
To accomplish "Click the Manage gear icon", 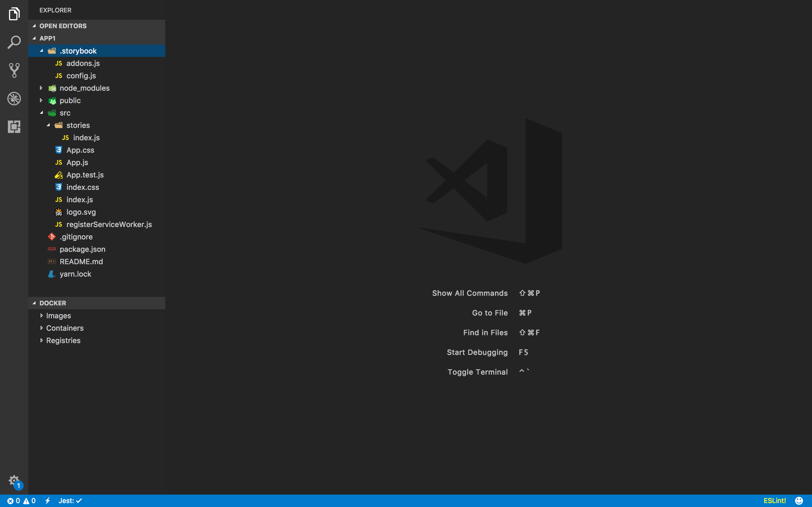I will [14, 481].
